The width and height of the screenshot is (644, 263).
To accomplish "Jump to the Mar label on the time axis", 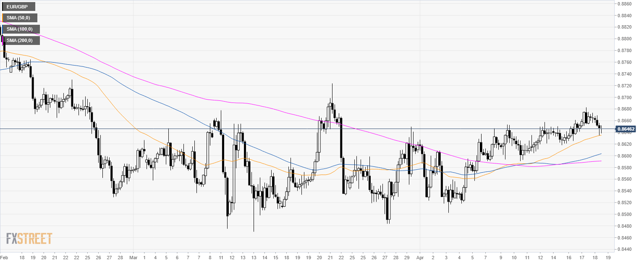I will [x=134, y=256].
